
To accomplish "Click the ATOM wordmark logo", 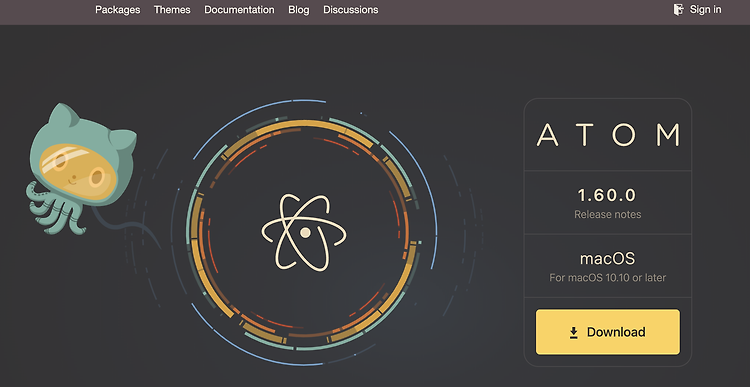I will coord(608,135).
